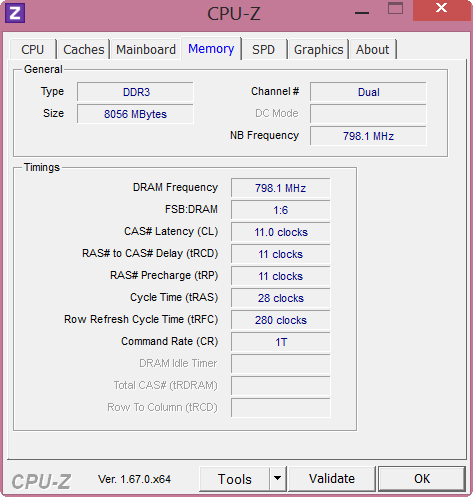Click the CAS# Latency 11.0 clocks value
This screenshot has height=497, width=473.
tap(281, 232)
